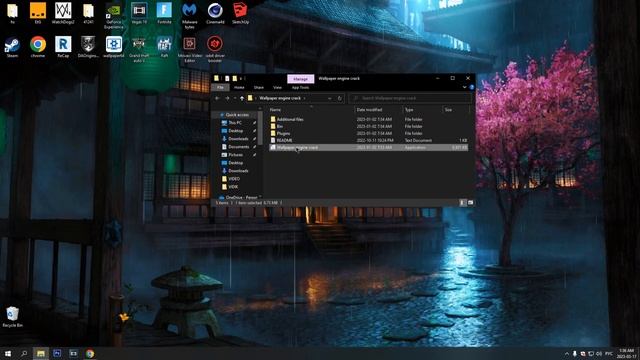Click the navigation pane scrollbar
Screen dimensions: 640x360
[x=260, y=127]
